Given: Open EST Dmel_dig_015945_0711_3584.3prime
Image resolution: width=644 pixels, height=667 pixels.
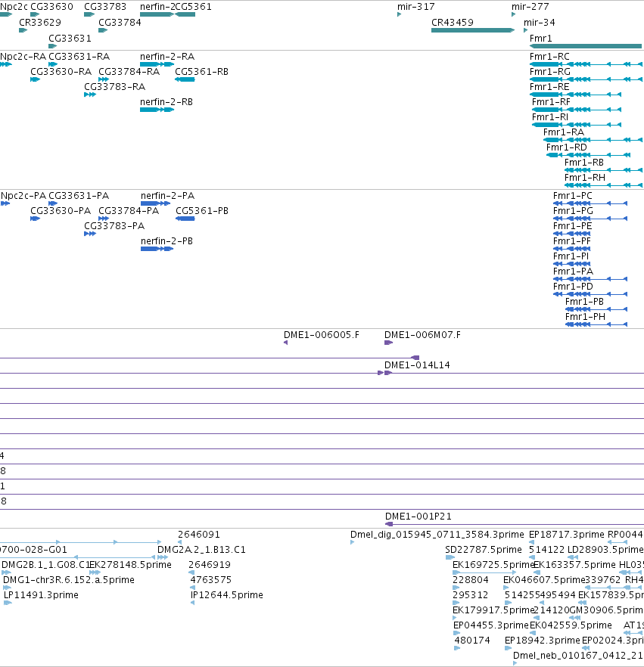Looking at the screenshot, I should (437, 534).
